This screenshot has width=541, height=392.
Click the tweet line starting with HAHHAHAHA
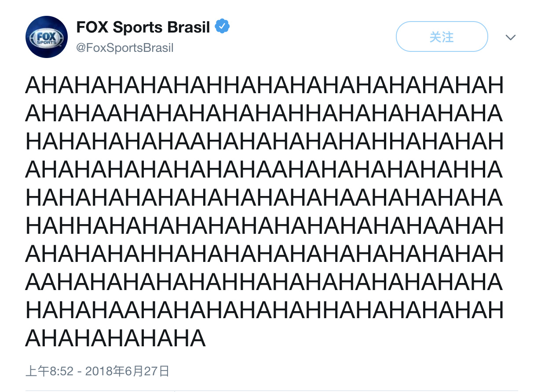[x=264, y=226]
